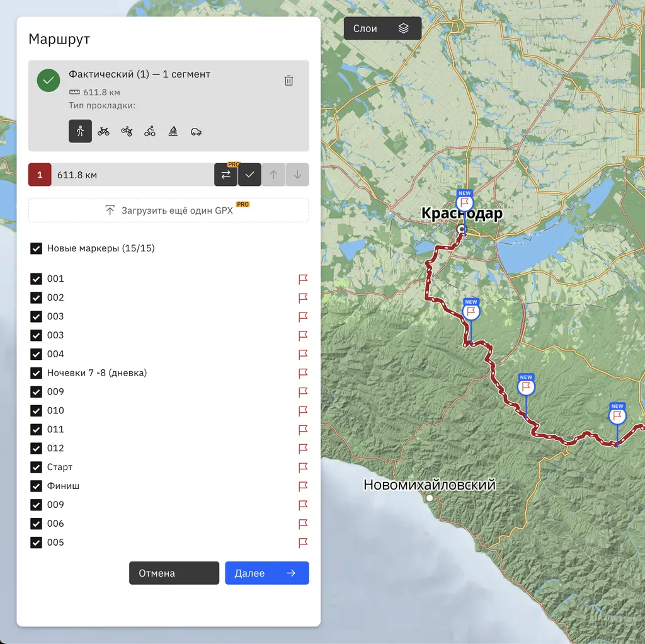
Task: Click the segment checkmark confirm button
Action: tap(249, 175)
